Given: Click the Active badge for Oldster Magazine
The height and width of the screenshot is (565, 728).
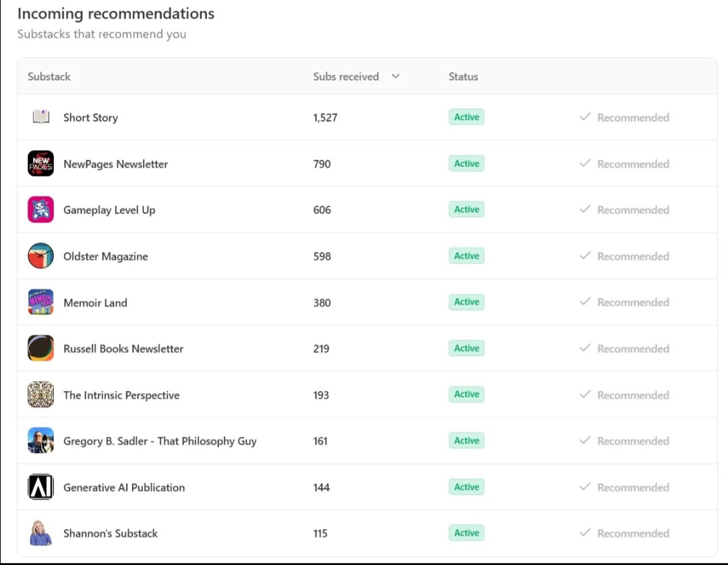Looking at the screenshot, I should (466, 256).
